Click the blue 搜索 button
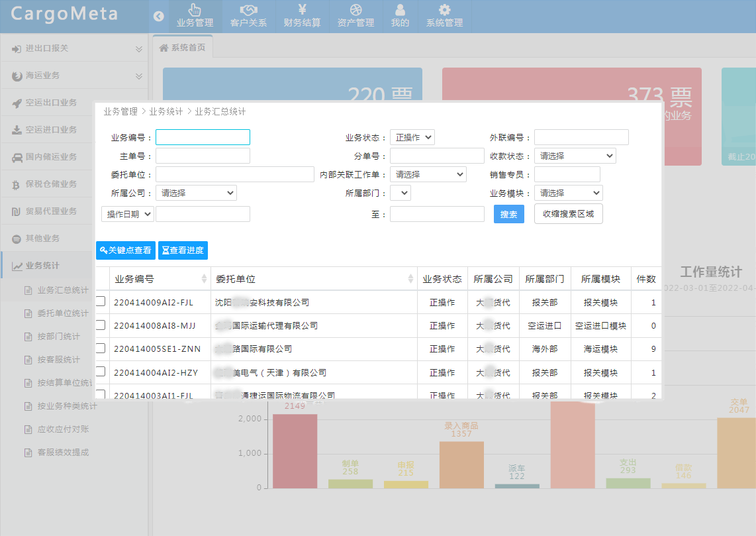756x536 pixels. tap(508, 214)
